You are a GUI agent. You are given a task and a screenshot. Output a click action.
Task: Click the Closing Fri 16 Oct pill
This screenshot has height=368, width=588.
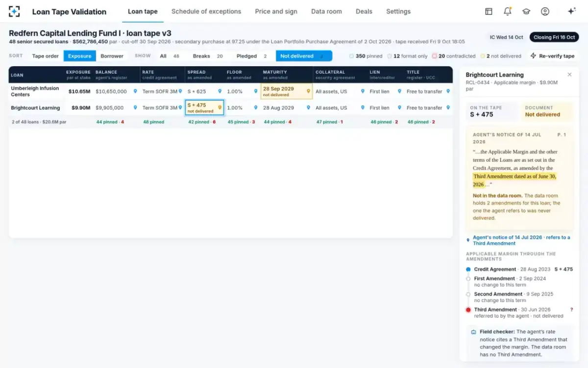554,37
